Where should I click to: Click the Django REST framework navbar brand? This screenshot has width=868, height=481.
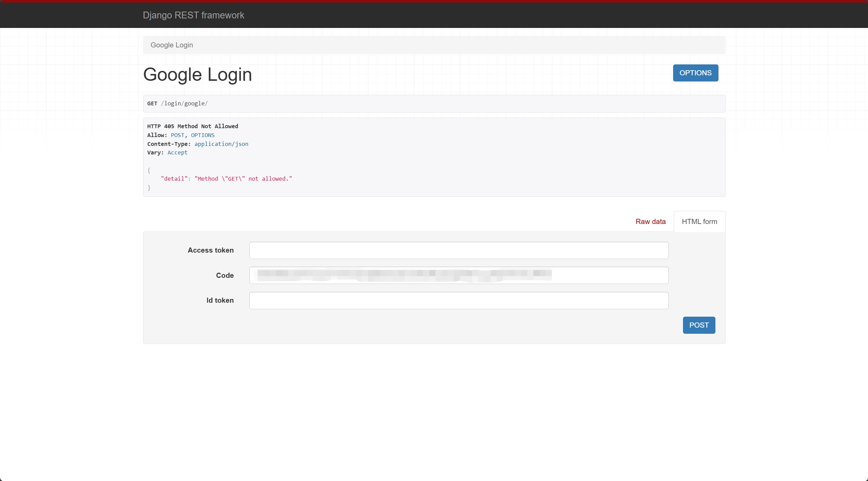(x=193, y=15)
